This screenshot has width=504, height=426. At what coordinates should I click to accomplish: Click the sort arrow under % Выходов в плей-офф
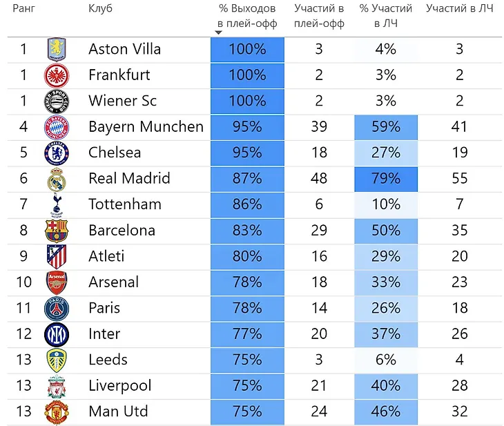tap(219, 32)
